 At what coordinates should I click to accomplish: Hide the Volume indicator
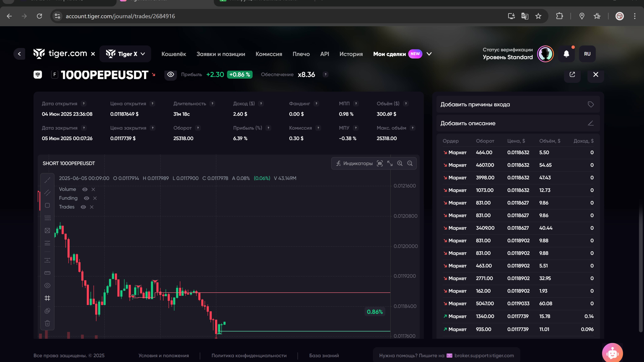click(85, 189)
